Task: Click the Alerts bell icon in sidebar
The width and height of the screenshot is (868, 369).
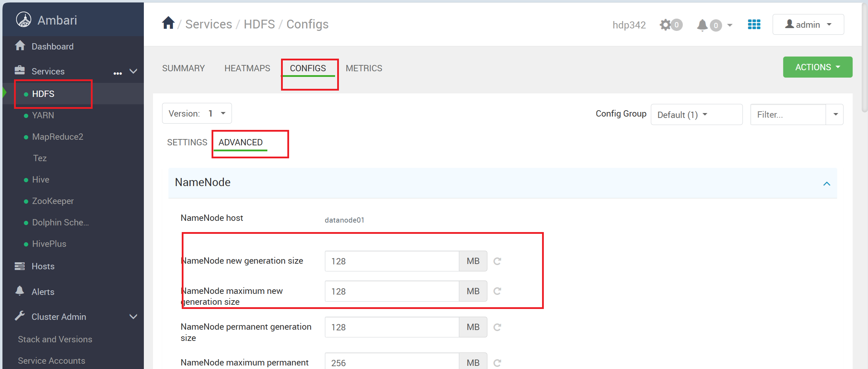Action: [x=20, y=291]
